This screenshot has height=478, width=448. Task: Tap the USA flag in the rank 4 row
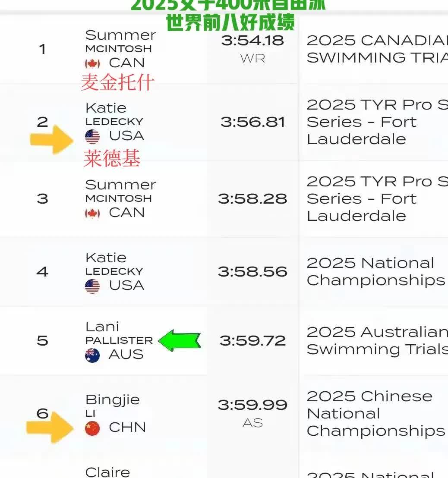92,286
